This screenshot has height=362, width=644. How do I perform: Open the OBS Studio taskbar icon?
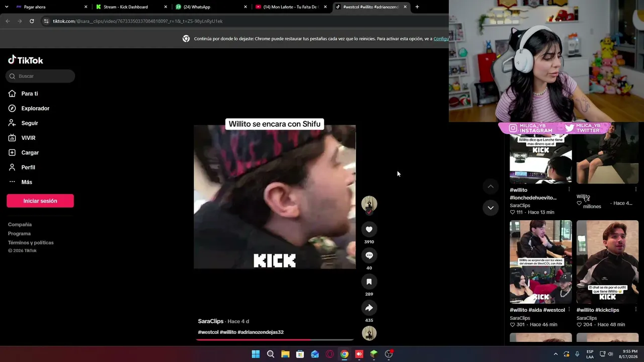[x=388, y=354]
